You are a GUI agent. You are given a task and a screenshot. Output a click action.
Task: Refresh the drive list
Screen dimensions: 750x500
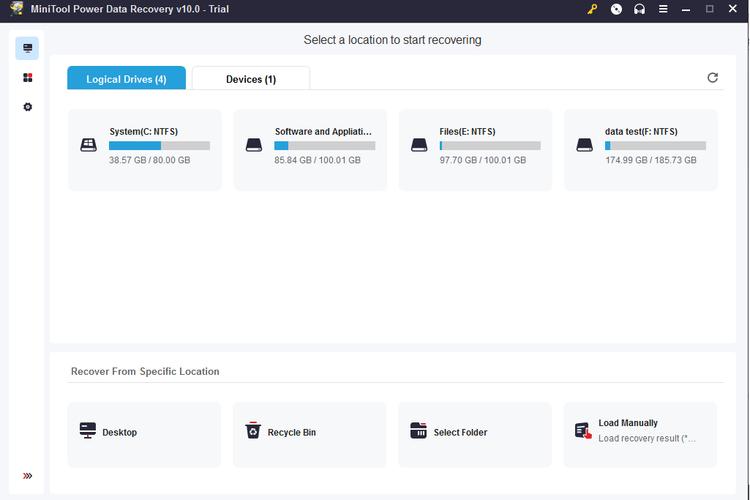pyautogui.click(x=713, y=78)
